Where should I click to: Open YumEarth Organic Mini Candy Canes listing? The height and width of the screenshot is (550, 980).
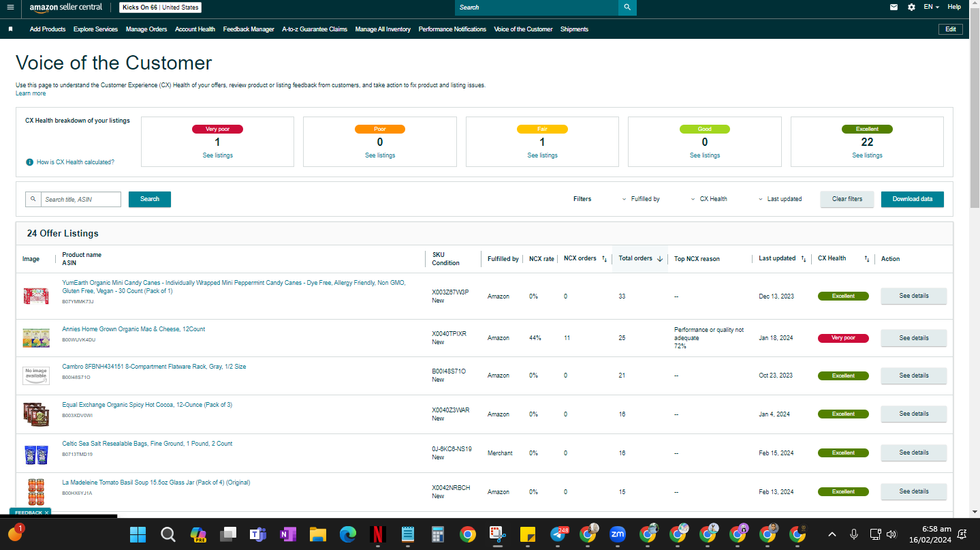coord(234,287)
